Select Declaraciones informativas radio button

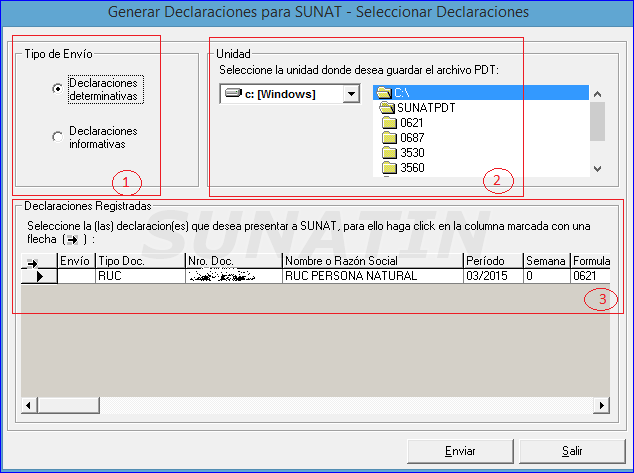click(57, 137)
